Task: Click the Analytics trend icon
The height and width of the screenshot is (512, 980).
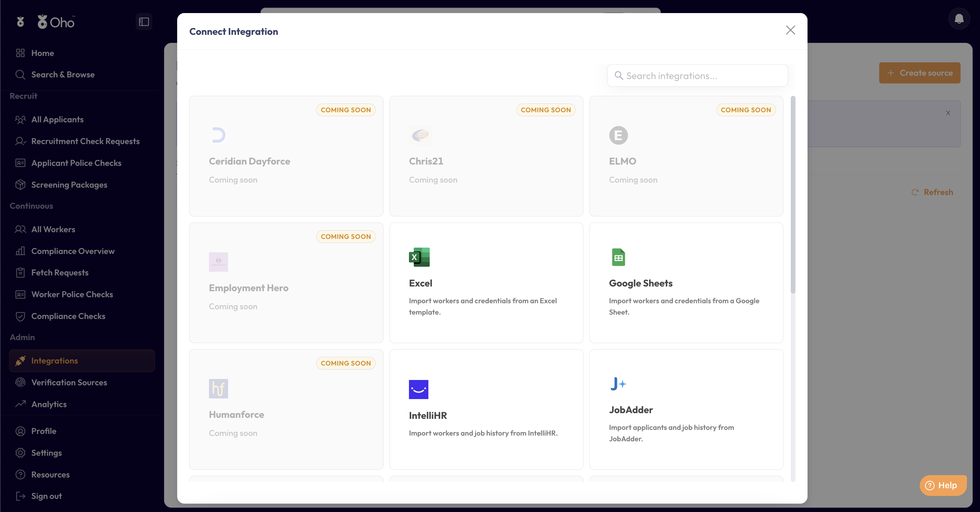Action: [20, 404]
